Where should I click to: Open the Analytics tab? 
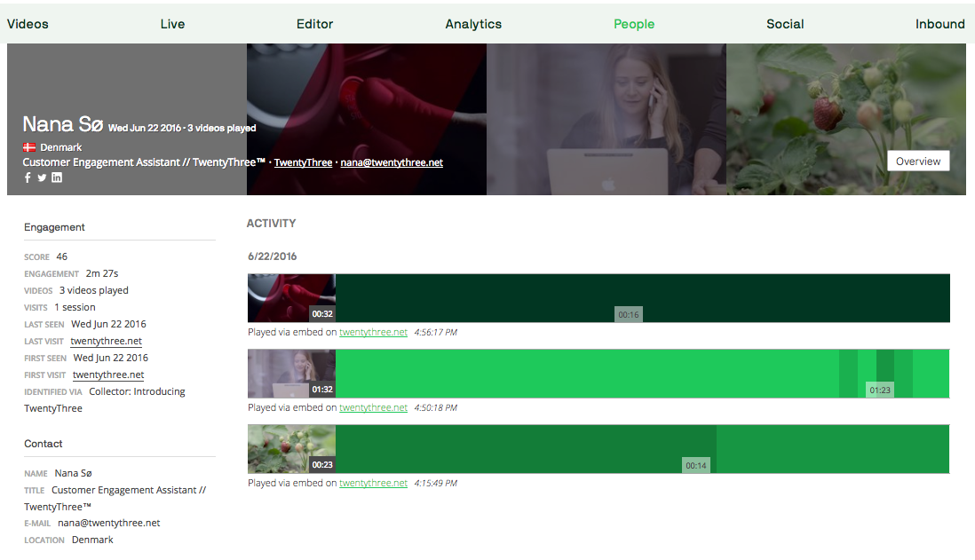(473, 24)
